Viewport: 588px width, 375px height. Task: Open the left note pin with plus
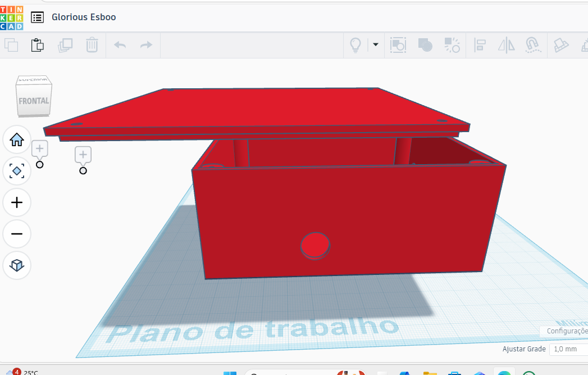39,150
